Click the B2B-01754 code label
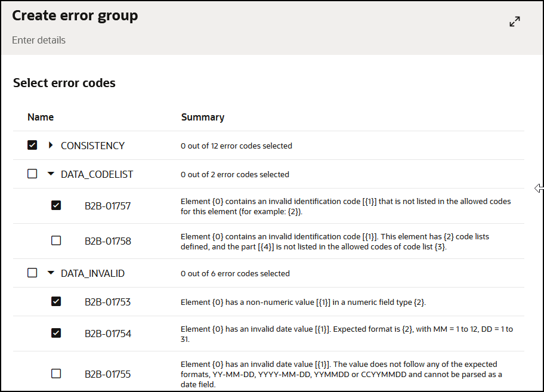544x392 pixels. click(108, 334)
